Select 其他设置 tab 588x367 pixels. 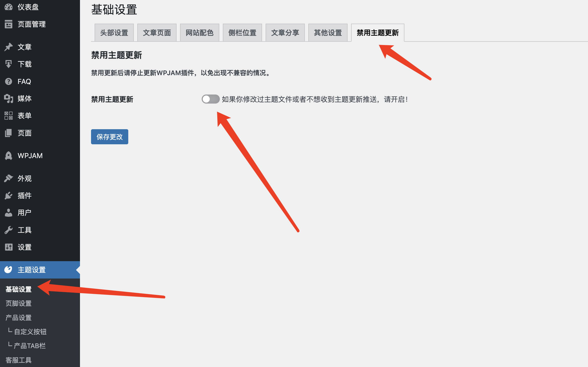[328, 32]
